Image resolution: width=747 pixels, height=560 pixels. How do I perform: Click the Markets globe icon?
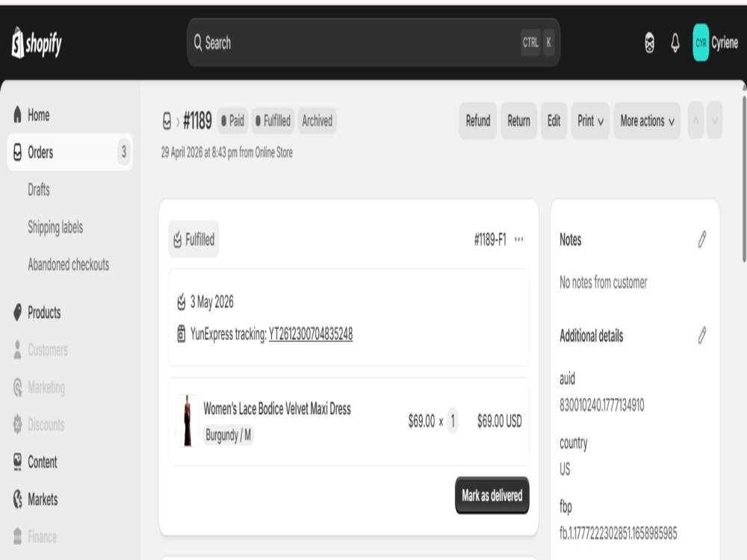click(18, 499)
